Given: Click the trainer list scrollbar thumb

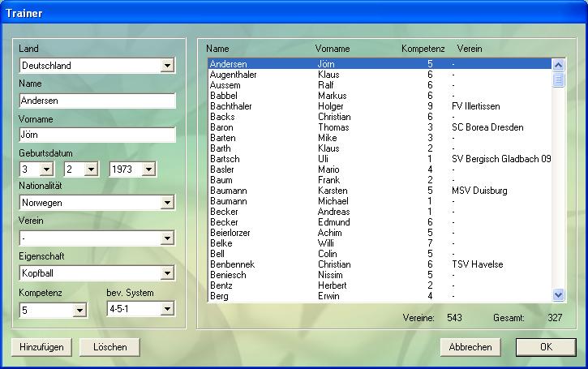Looking at the screenshot, I should pos(558,79).
